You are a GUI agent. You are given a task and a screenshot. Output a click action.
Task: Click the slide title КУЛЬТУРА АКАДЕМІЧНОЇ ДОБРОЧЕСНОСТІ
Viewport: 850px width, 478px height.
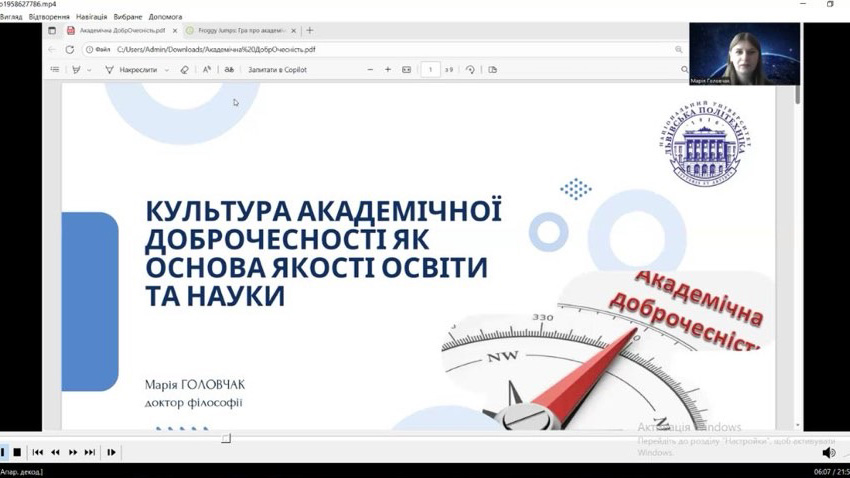tap(323, 253)
